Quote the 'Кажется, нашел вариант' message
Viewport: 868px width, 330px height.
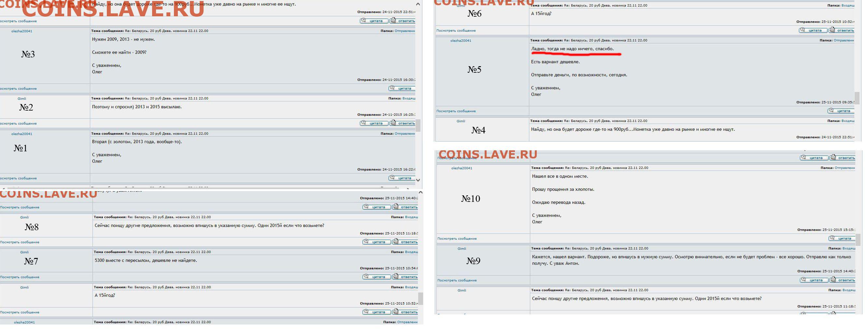(815, 281)
